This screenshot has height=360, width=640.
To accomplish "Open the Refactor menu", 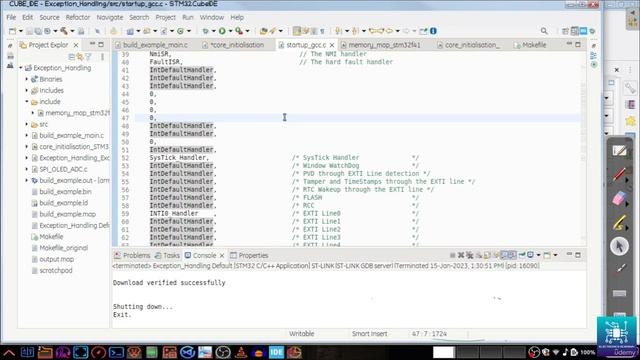I will coord(78,17).
